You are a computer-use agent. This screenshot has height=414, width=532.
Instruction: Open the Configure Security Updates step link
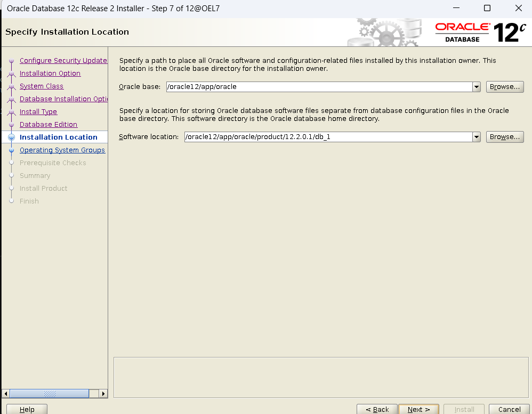63,60
